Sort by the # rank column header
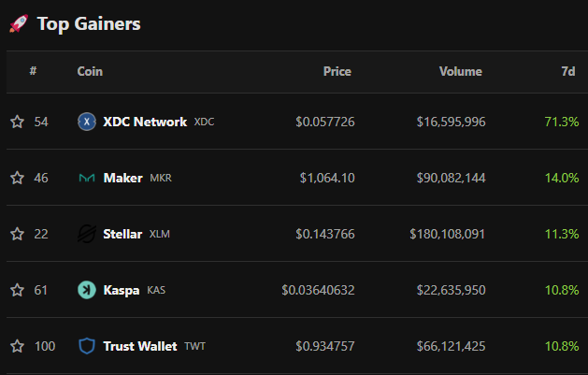Viewport: 588px width, 375px height. [x=33, y=71]
